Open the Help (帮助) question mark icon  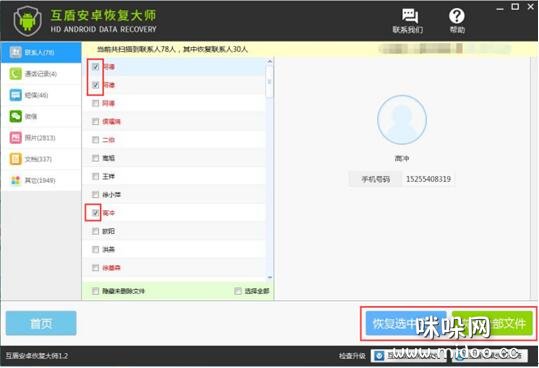(457, 16)
